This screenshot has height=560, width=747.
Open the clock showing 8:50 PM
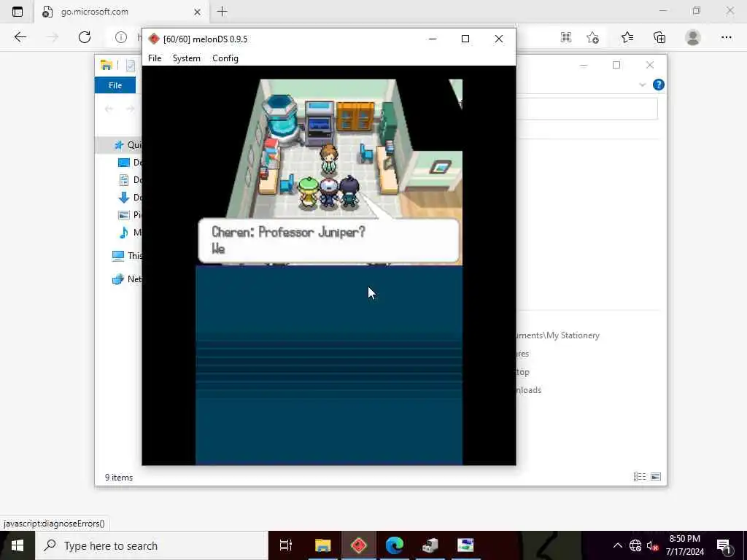tap(684, 545)
